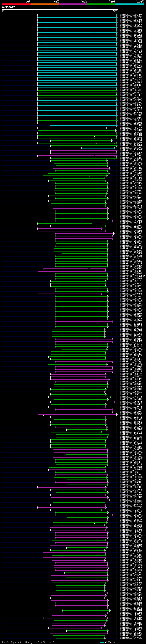The width and height of the screenshot is (146, 644).
Task: Select hit label UniRef100_Q9FR82
Action: coord(131,32)
